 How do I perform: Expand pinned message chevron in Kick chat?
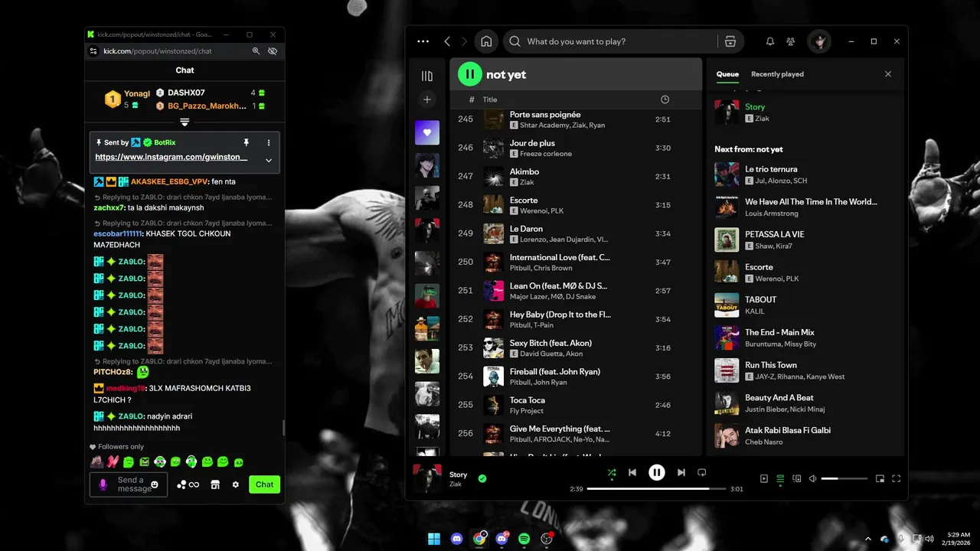click(x=269, y=160)
